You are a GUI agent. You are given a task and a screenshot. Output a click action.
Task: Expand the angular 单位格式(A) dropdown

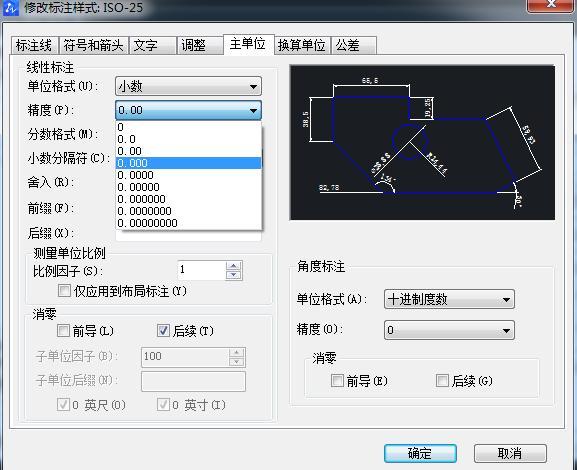click(x=506, y=300)
